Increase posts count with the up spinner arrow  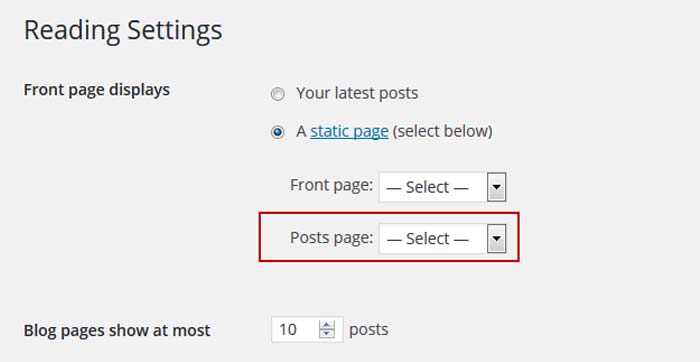[327, 325]
